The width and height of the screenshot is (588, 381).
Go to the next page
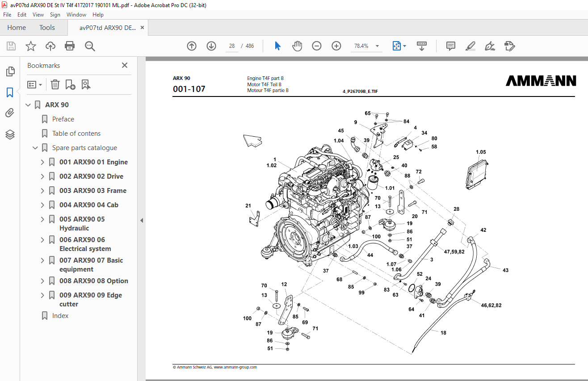211,46
